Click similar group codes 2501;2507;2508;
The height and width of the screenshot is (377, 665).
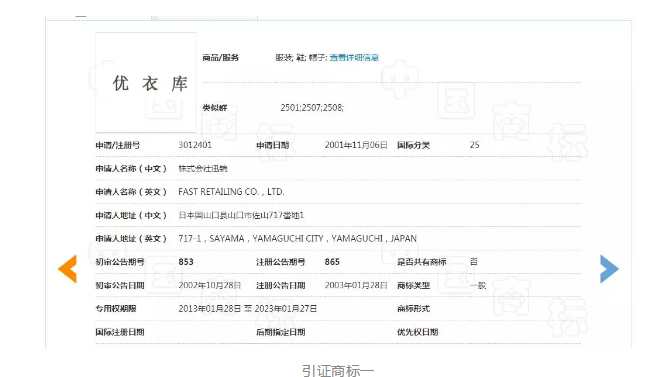[x=312, y=108]
